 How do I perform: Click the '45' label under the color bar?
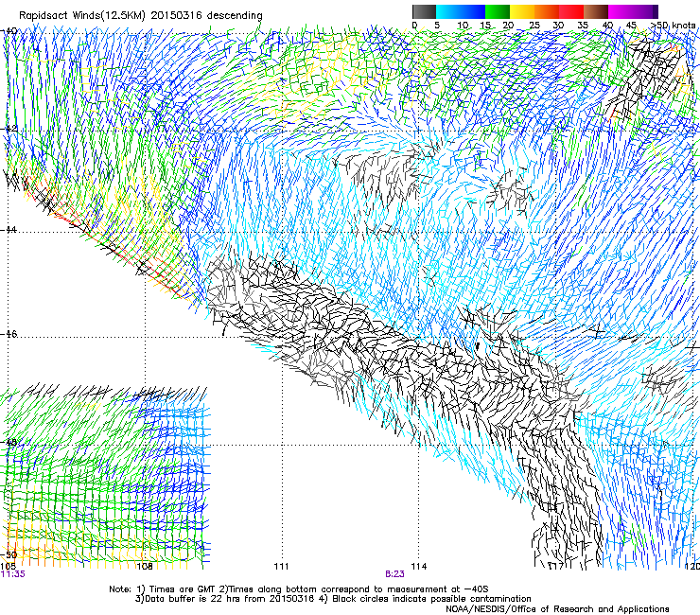coord(631,26)
